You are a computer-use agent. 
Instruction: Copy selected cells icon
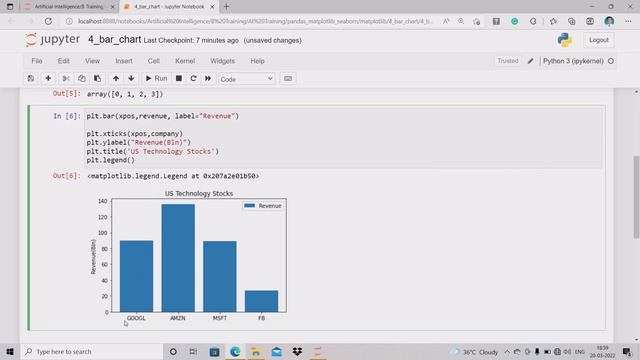pos(82,78)
